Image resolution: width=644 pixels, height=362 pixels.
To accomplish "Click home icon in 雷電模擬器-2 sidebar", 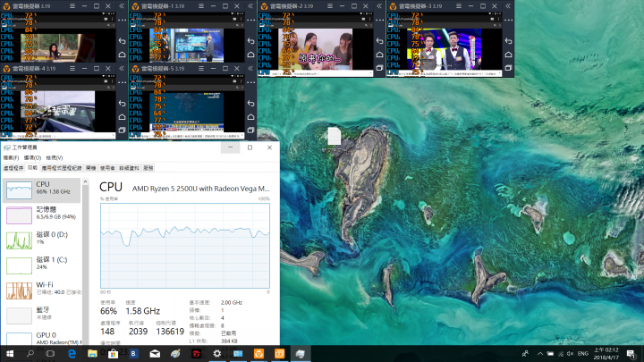I will tap(379, 55).
